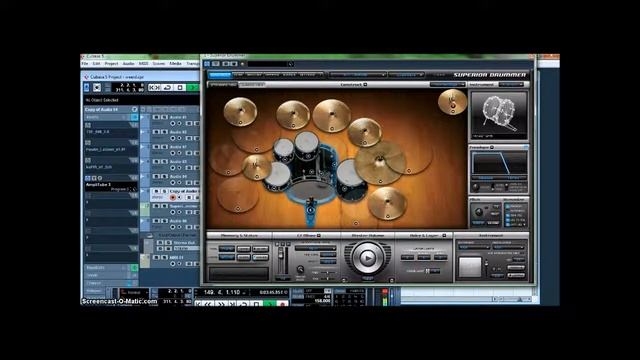
Task: Mute the MIDI 01 track
Action: pos(156,258)
